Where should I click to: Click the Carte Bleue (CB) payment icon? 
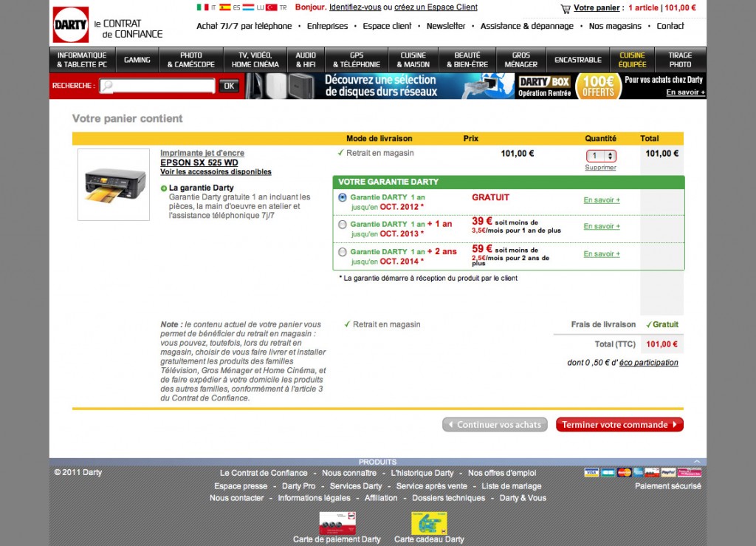pos(608,472)
